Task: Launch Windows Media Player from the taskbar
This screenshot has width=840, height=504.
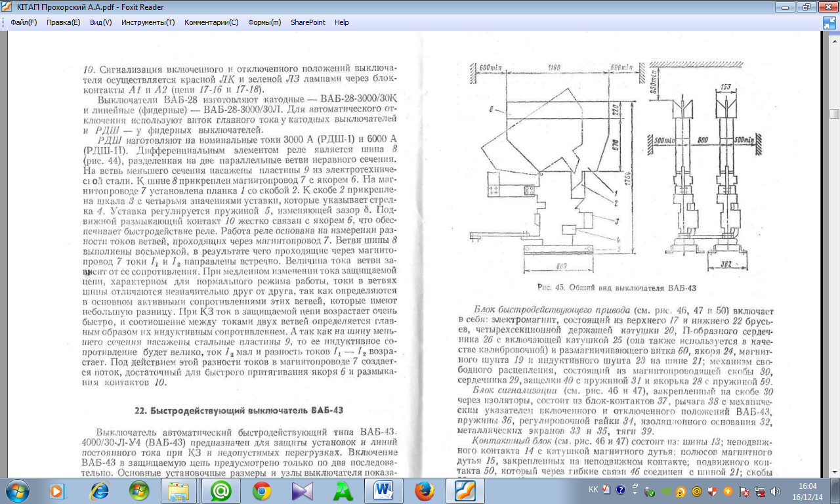Action: tap(58, 490)
